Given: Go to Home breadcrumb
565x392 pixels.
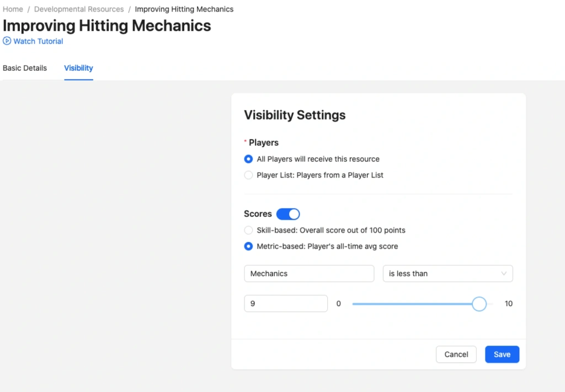Looking at the screenshot, I should pos(13,9).
